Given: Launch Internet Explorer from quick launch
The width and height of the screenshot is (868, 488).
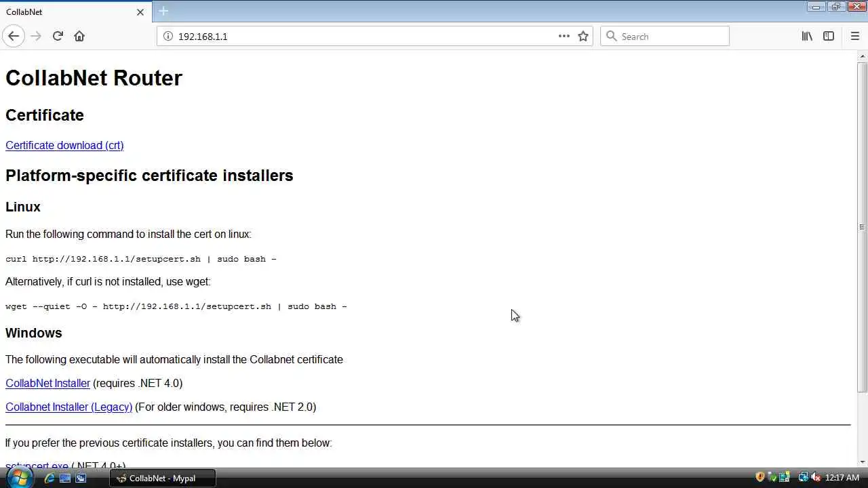Looking at the screenshot, I should pyautogui.click(x=50, y=478).
